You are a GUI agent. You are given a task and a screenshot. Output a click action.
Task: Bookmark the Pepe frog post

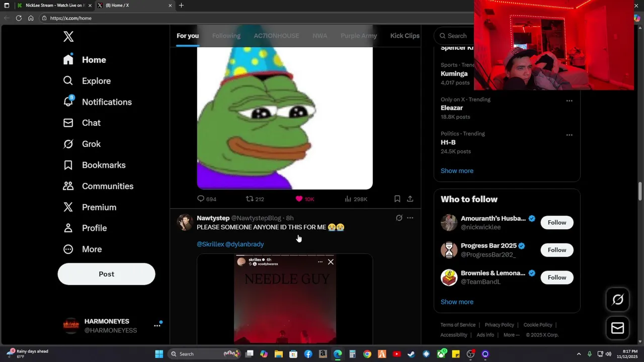(397, 199)
